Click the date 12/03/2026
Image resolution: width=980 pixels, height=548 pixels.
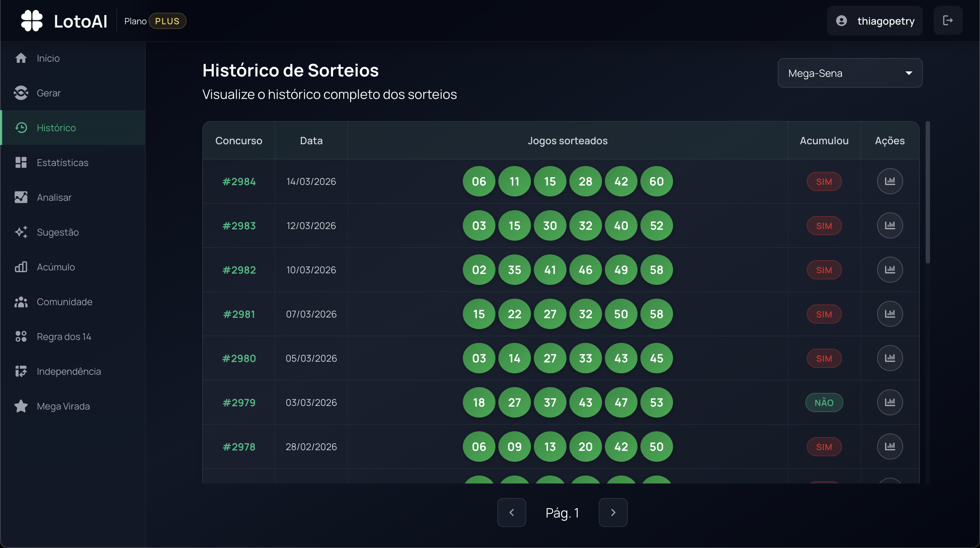(311, 226)
